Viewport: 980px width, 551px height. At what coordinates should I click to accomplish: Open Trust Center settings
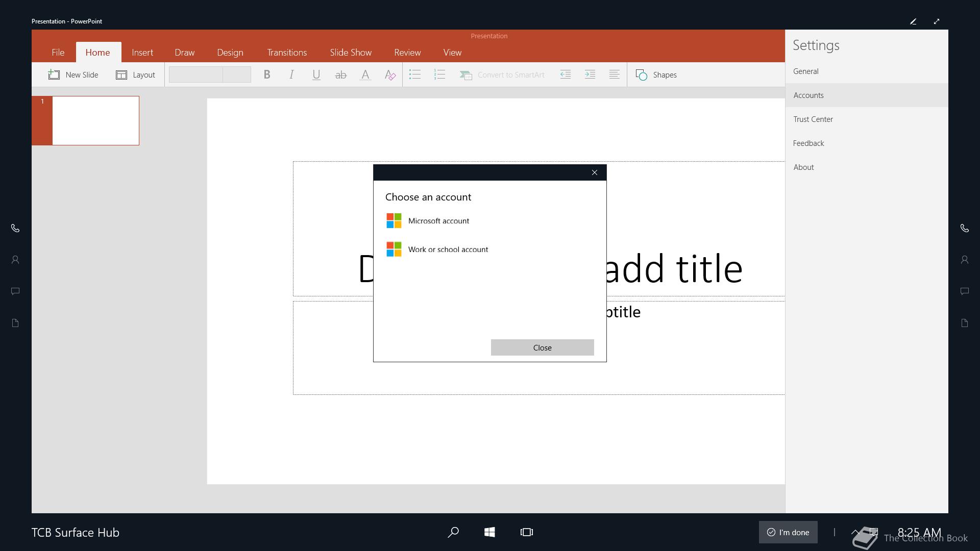click(x=866, y=119)
